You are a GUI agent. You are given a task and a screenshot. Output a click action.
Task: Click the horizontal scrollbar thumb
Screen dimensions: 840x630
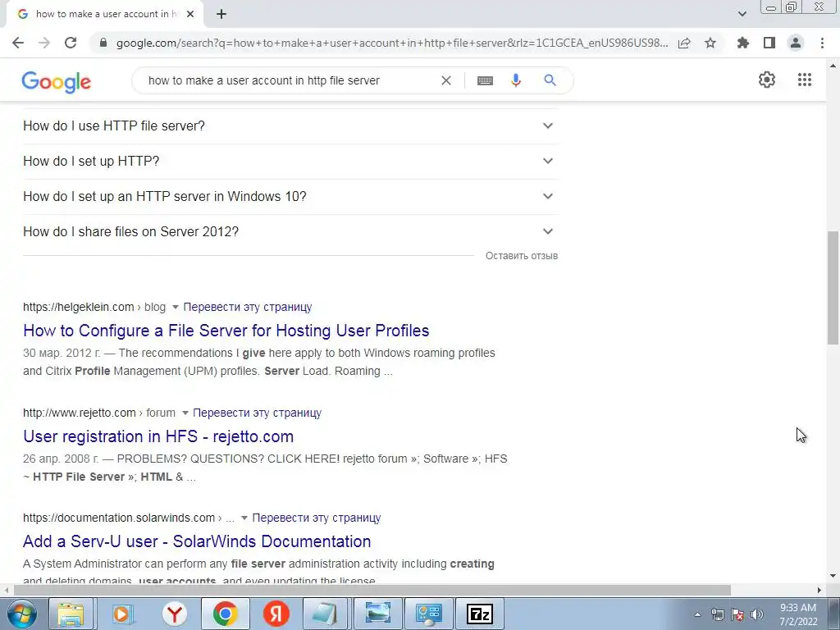click(x=372, y=590)
